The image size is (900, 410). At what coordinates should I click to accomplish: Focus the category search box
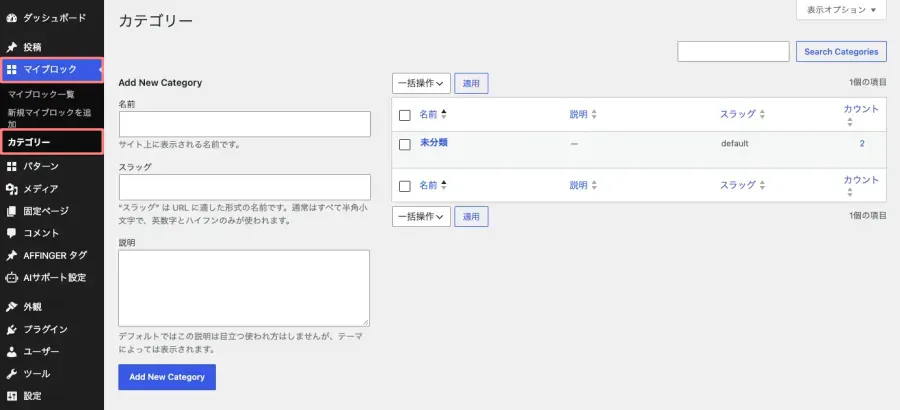tap(734, 52)
